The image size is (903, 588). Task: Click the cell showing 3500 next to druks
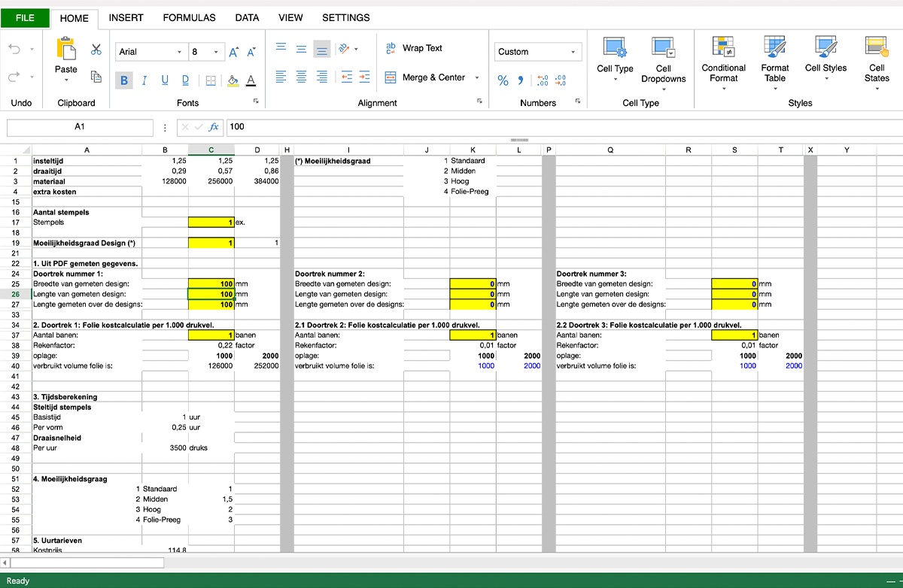click(165, 447)
